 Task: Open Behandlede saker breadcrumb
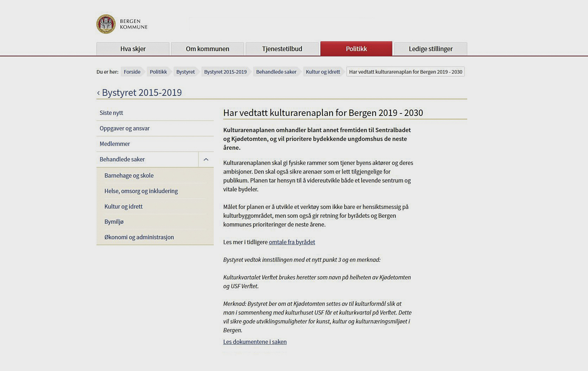click(276, 72)
